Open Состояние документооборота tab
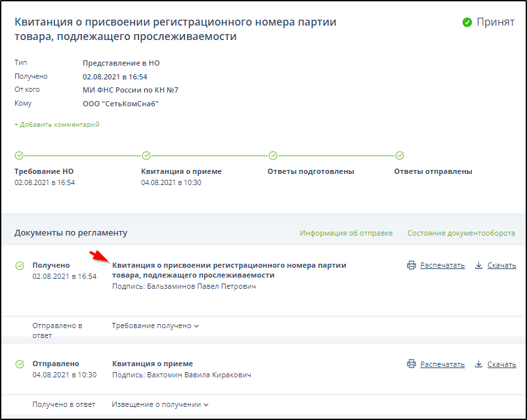Image resolution: width=527 pixels, height=420 pixels. (x=461, y=233)
